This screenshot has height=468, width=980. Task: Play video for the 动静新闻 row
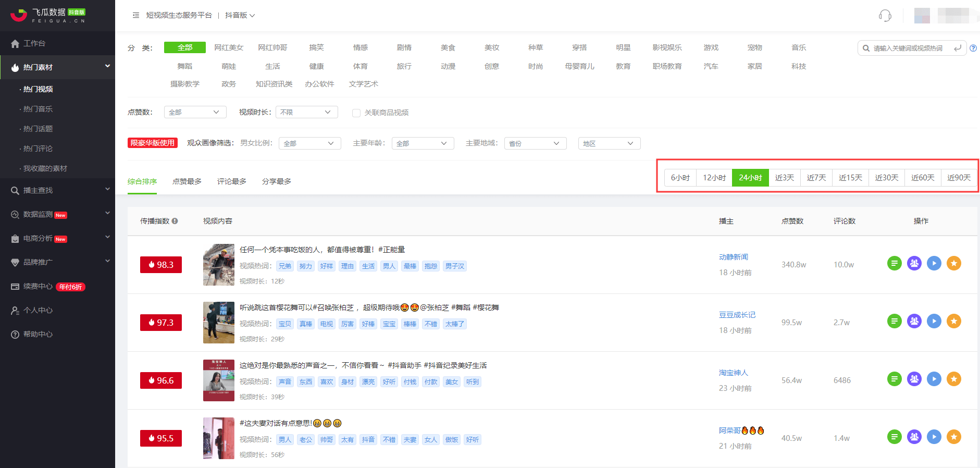pos(934,263)
